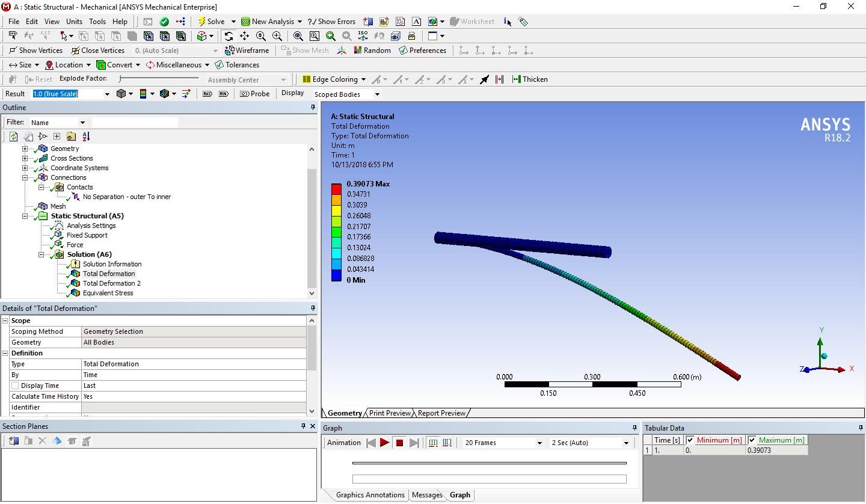The width and height of the screenshot is (866, 504).
Task: Toggle the Minimum [m] column checkbox
Action: pos(690,440)
